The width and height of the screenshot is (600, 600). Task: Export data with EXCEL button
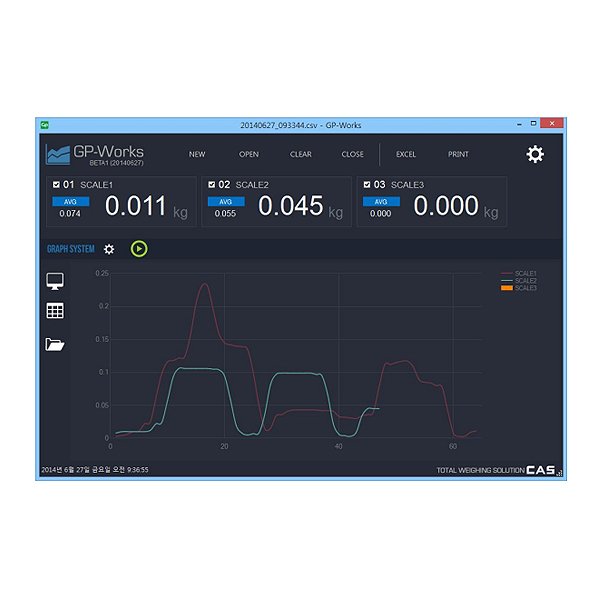406,155
